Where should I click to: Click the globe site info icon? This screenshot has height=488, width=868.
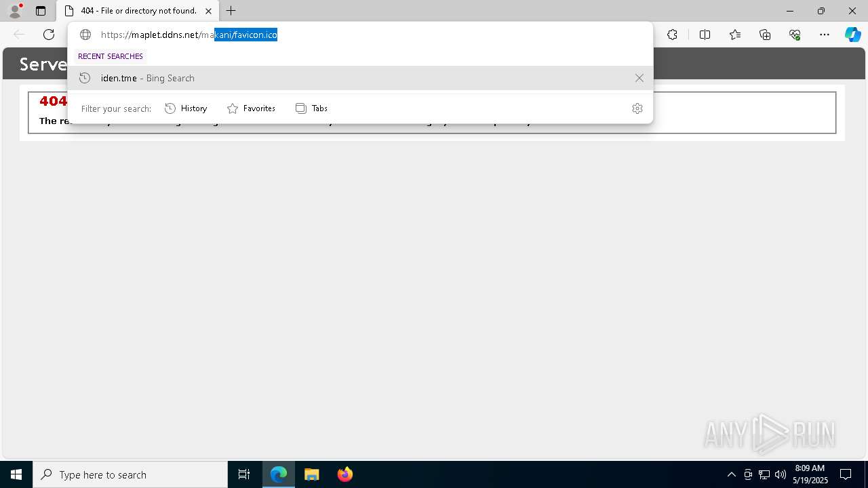[85, 35]
